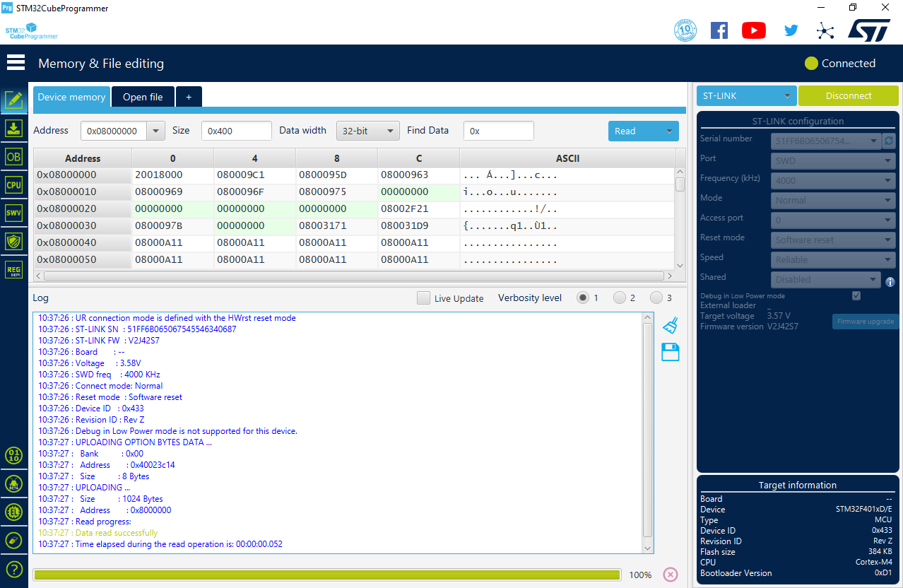903x588 pixels.
Task: Click the plus tab to add new
Action: [x=189, y=97]
